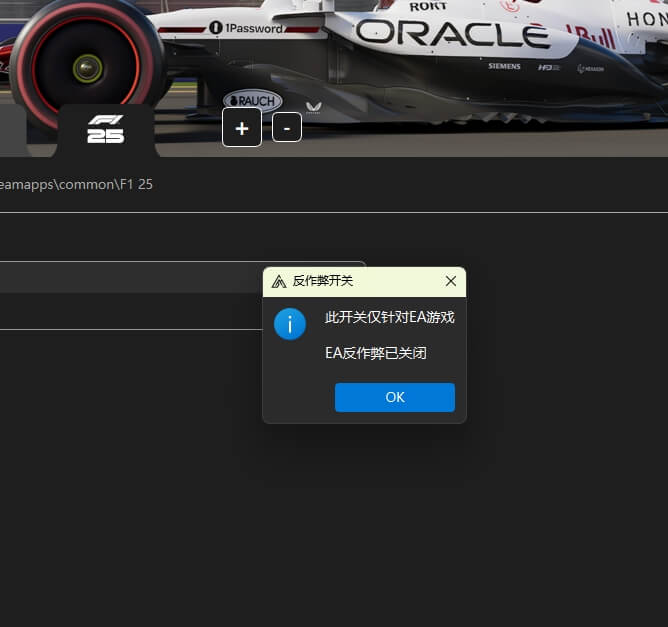This screenshot has height=627, width=668.
Task: Close the 反作弊开关 dialog with X
Action: point(450,281)
